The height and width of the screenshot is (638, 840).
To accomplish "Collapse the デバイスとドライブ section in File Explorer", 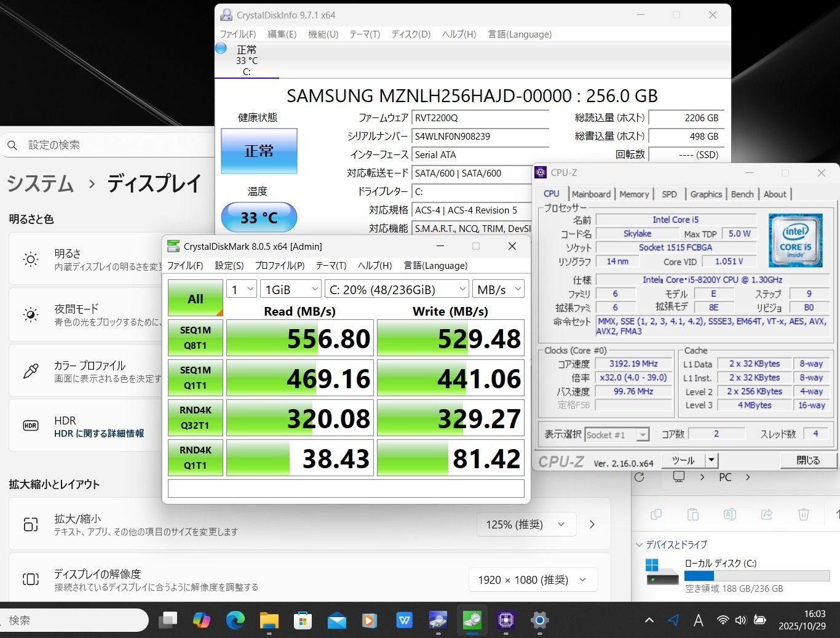I will pyautogui.click(x=639, y=544).
